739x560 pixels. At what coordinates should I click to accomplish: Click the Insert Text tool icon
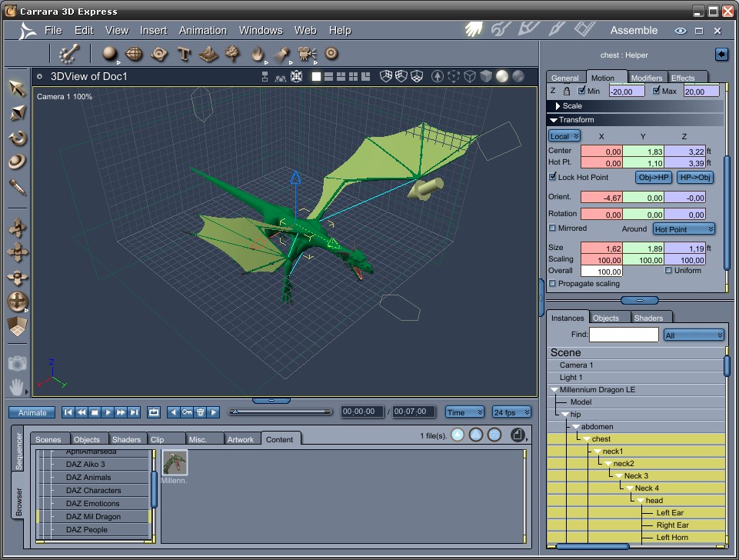[x=184, y=54]
